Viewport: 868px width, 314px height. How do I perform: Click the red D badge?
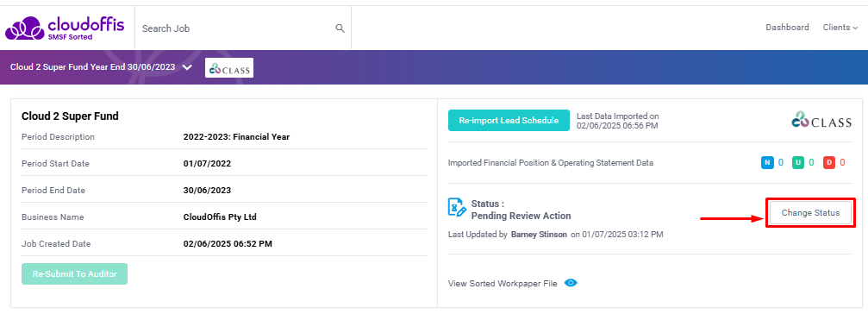tap(828, 163)
